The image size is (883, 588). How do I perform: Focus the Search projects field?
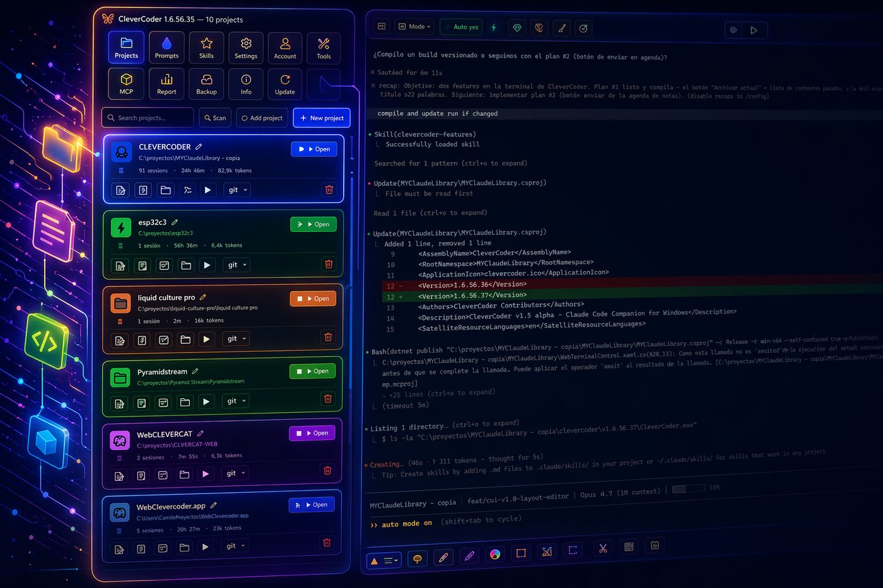(x=148, y=118)
